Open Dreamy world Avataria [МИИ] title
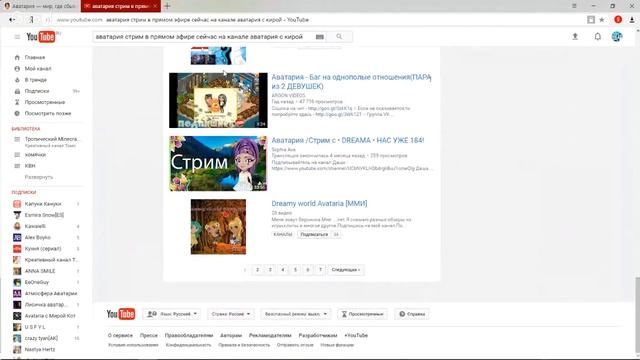 coord(319,203)
